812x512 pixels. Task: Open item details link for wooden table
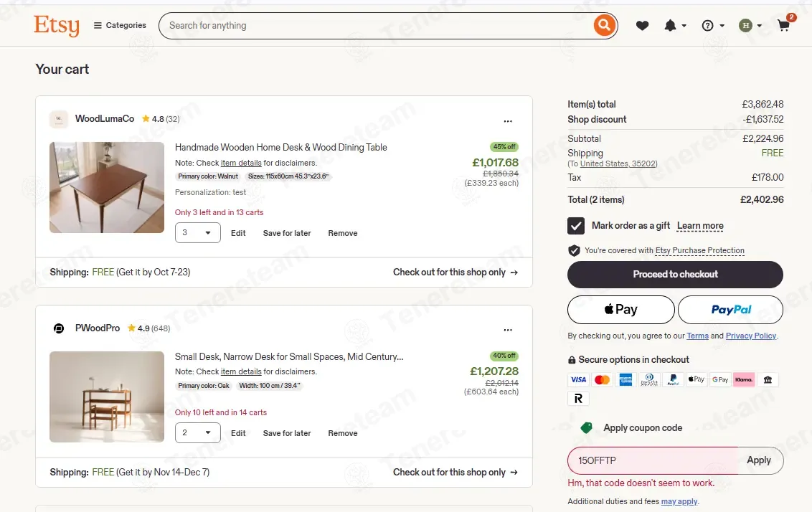click(x=241, y=163)
